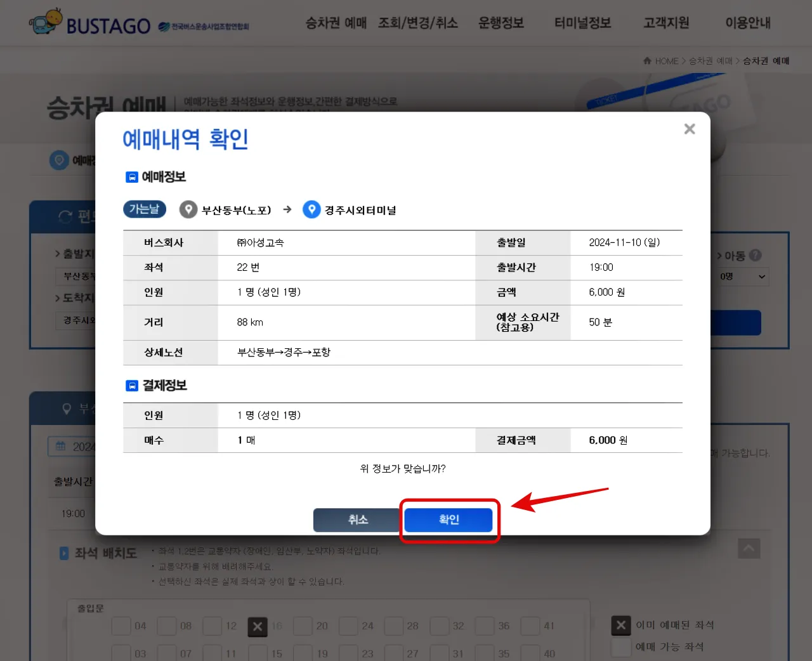The image size is (812, 661).
Task: Click the bus icon beside 결제정보
Action: 132,385
